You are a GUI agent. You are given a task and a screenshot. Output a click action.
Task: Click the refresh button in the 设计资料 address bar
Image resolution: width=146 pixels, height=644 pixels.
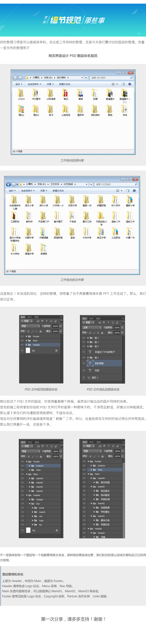click(x=86, y=78)
